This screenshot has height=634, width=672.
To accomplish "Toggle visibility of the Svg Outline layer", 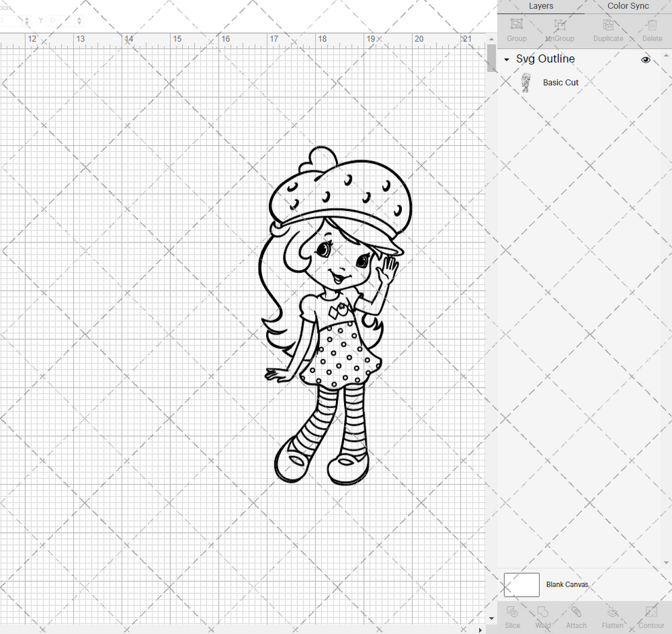I will (646, 60).
